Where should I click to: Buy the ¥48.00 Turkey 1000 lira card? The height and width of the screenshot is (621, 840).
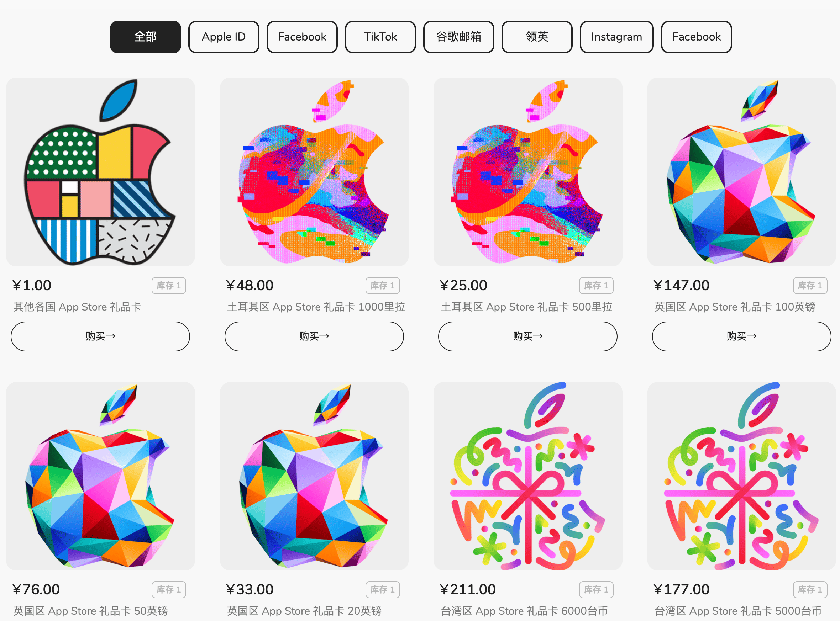click(314, 336)
